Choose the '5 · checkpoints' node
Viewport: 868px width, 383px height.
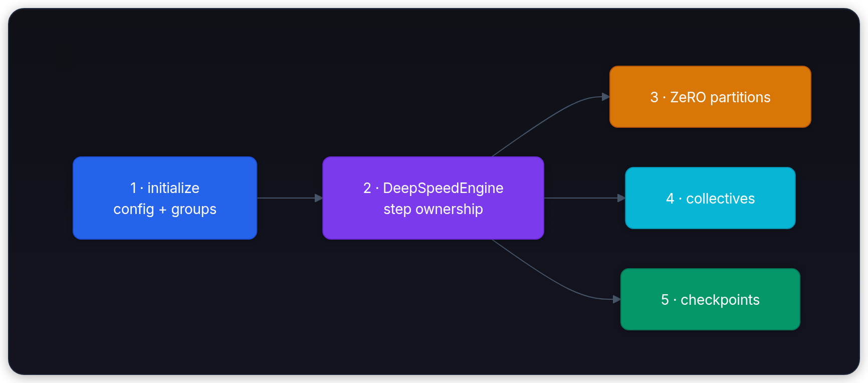[x=710, y=299]
